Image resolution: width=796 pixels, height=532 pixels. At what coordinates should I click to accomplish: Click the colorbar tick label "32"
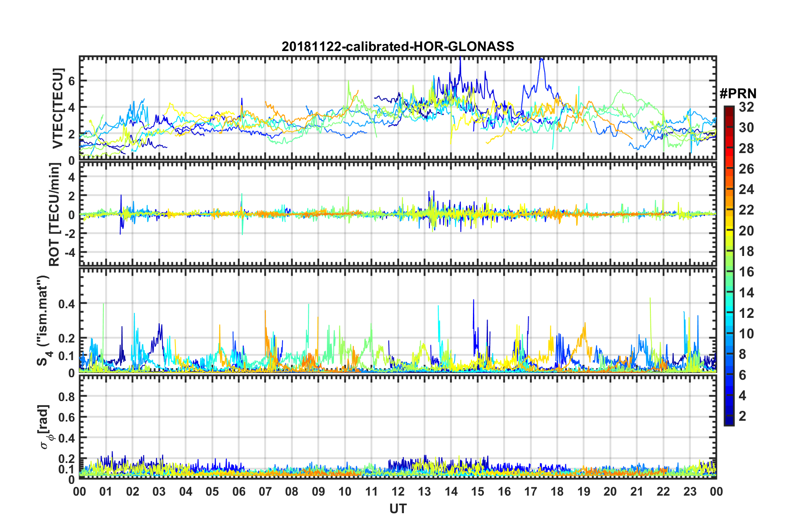click(747, 107)
